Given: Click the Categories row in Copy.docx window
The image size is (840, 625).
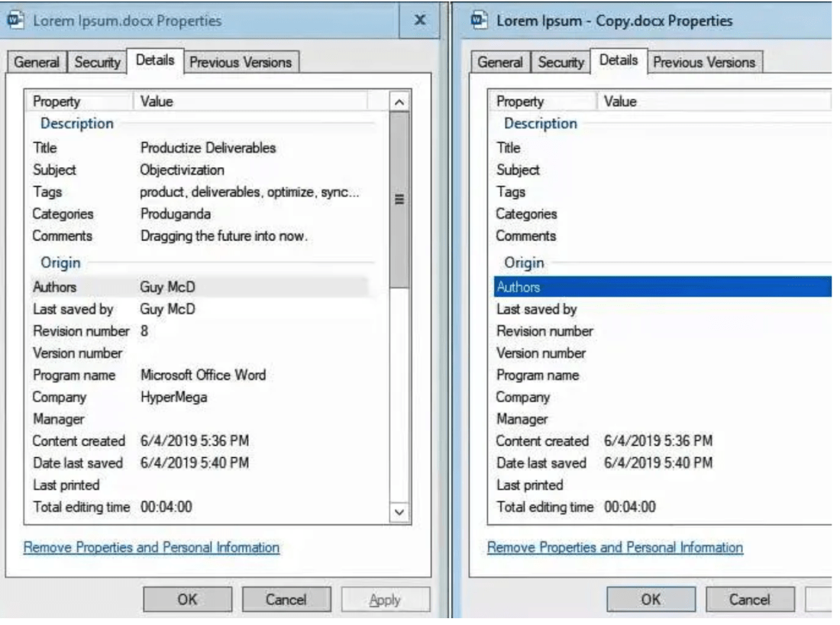Looking at the screenshot, I should point(663,214).
